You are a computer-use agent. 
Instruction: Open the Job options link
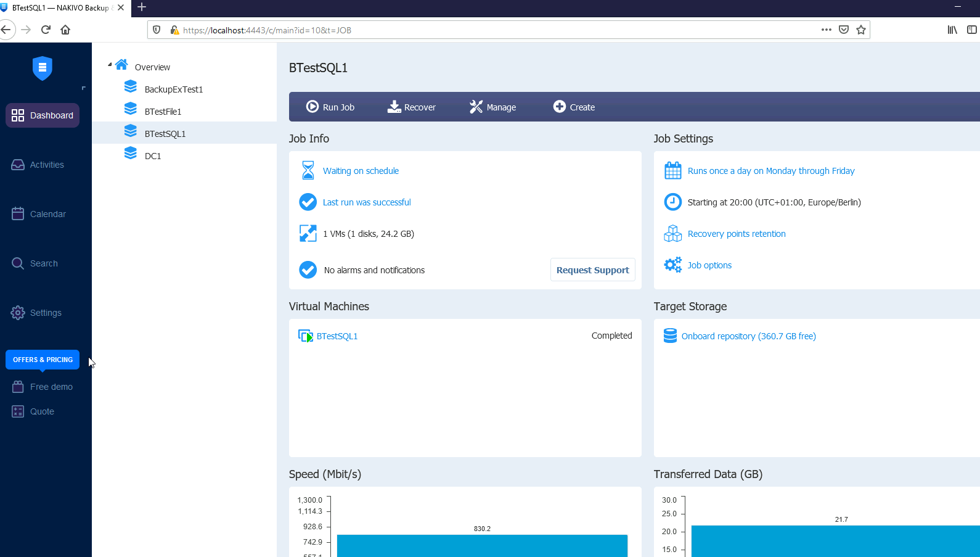pos(709,265)
